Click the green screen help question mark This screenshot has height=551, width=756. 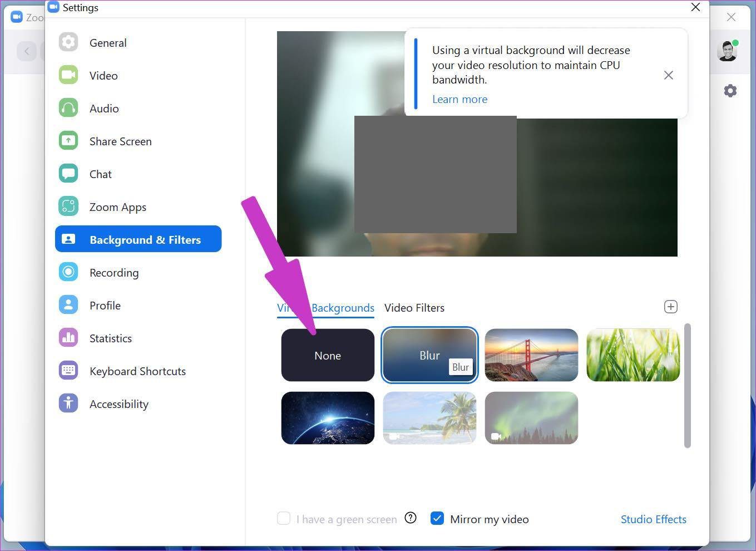click(x=411, y=518)
